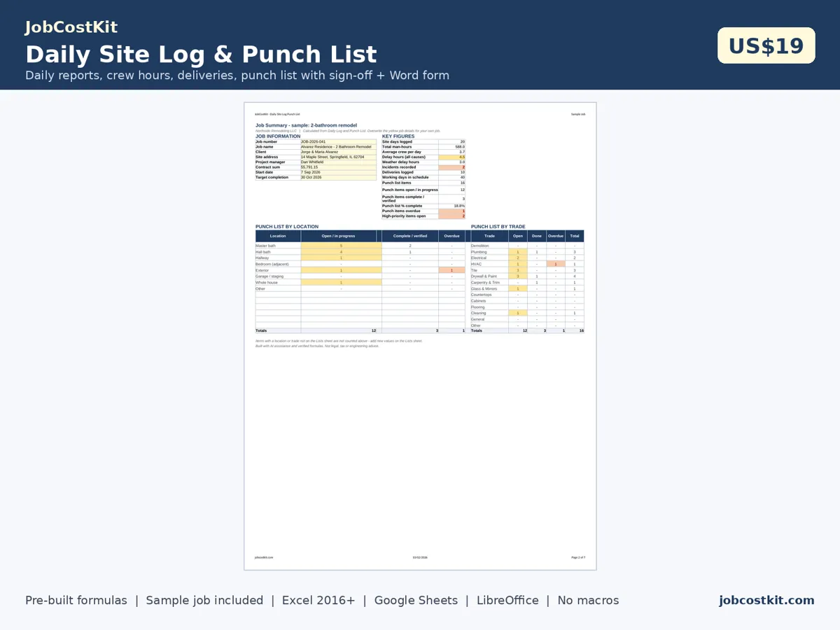Click 'No macros' in the footer

(588, 600)
